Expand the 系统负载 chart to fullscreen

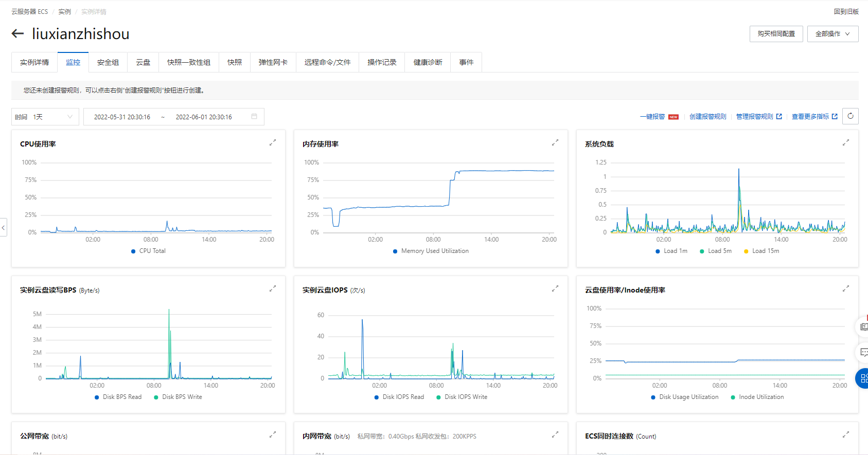coord(845,142)
